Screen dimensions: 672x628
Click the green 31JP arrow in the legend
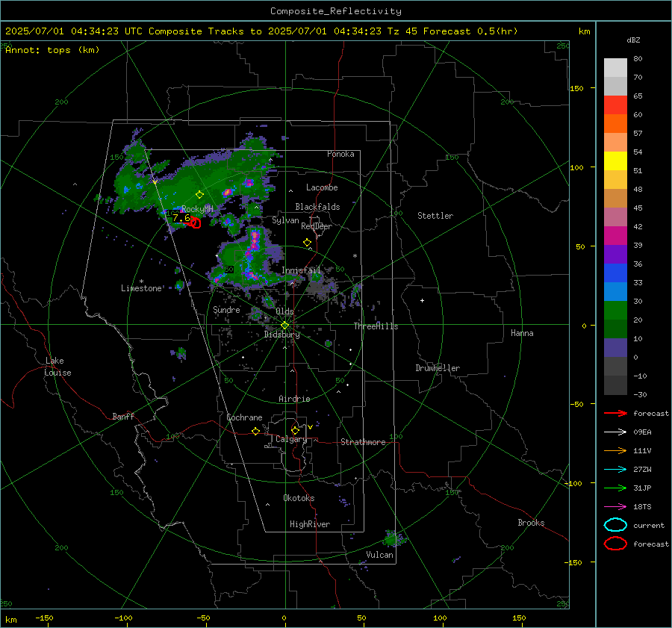(615, 488)
